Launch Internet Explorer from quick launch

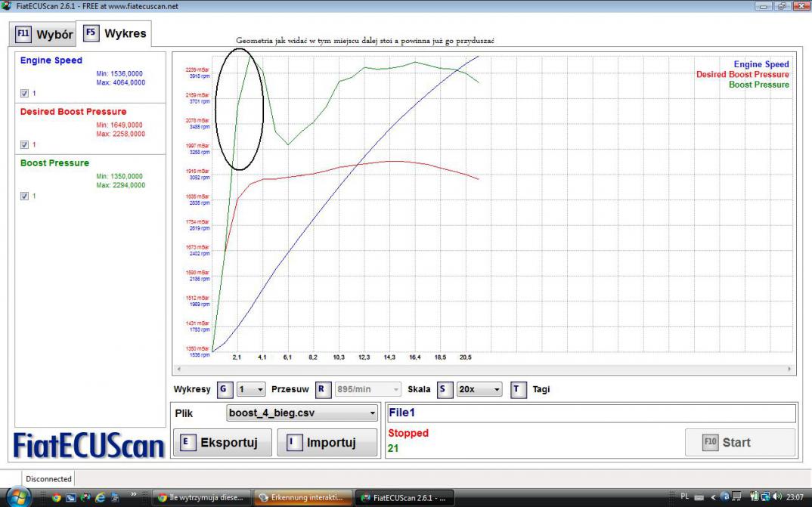(x=101, y=498)
